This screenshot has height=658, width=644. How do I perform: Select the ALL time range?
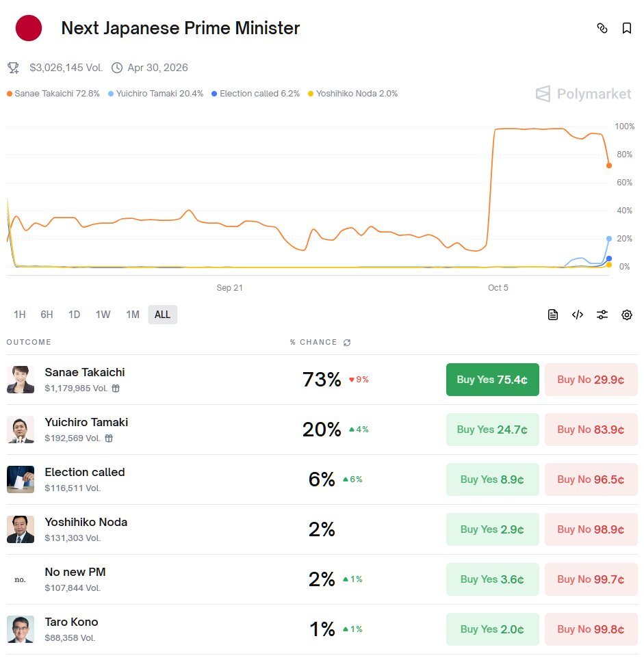162,315
